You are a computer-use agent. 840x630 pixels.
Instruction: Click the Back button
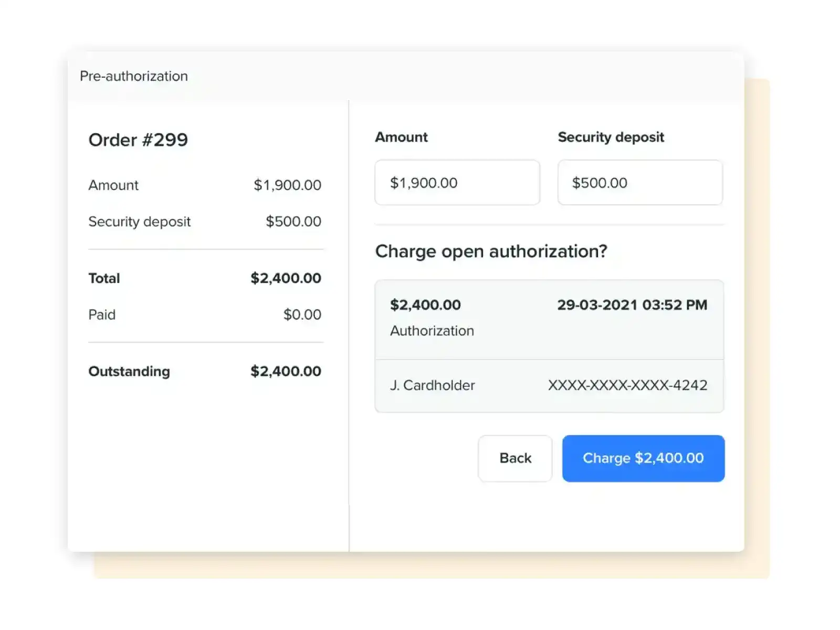tap(514, 458)
